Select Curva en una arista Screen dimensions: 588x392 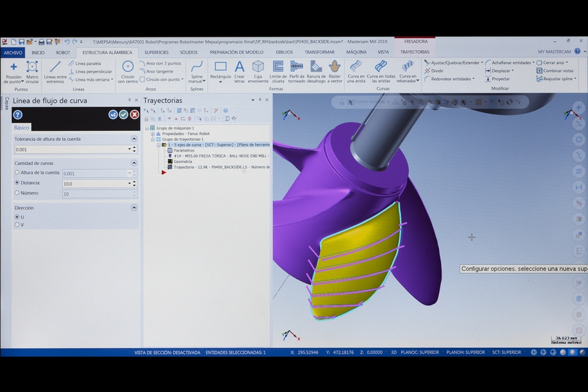click(355, 70)
